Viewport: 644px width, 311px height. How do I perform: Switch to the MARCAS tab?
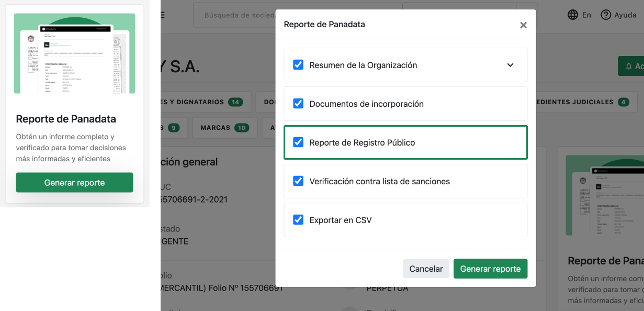click(224, 127)
